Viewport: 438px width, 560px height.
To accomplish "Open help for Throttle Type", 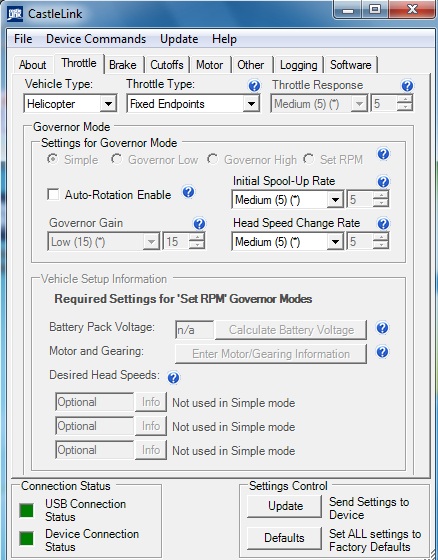I will point(254,86).
